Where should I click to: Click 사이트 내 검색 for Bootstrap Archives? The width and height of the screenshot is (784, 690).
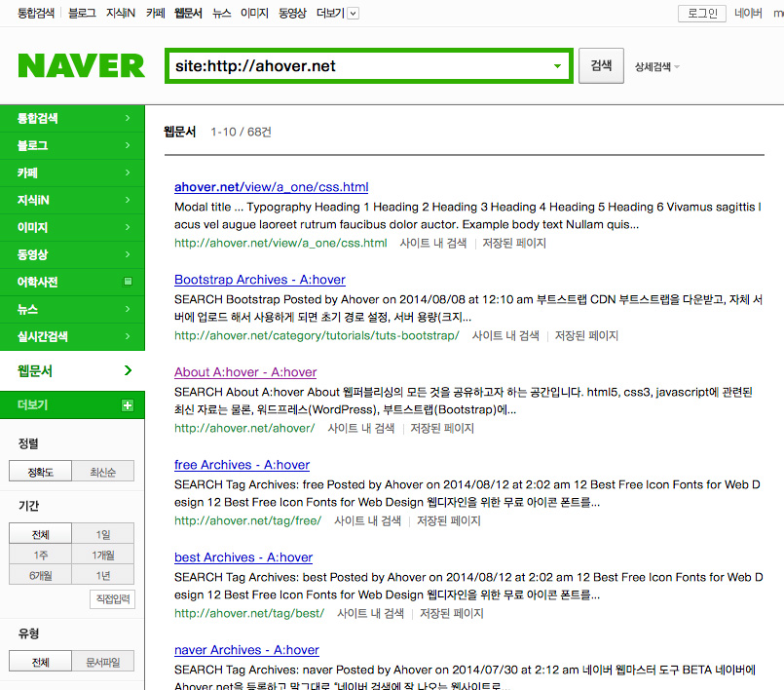point(505,336)
